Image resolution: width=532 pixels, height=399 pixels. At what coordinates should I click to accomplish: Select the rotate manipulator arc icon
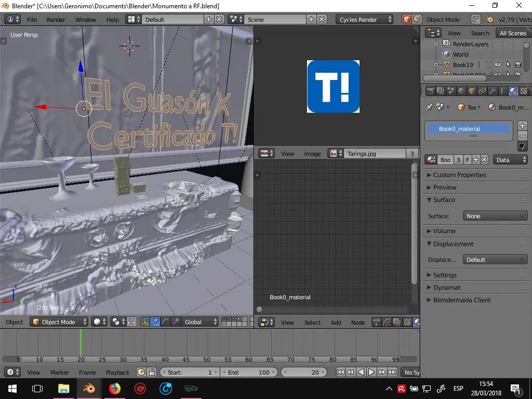coord(165,322)
